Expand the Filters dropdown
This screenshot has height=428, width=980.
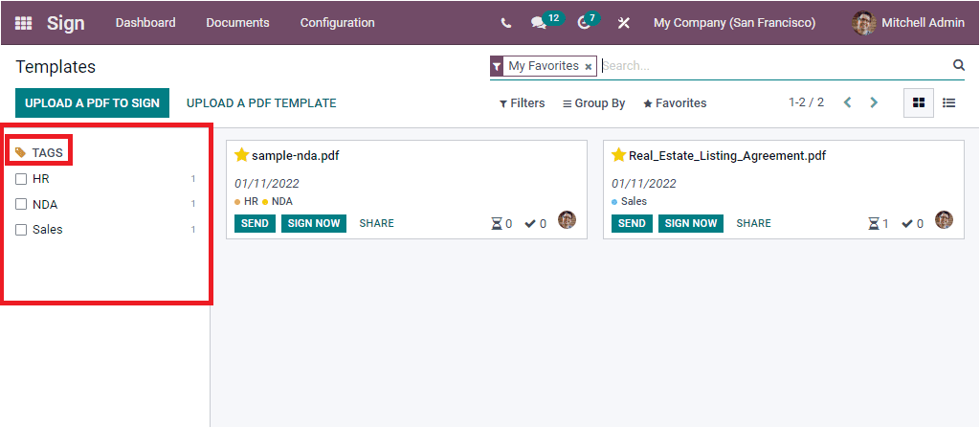point(522,103)
